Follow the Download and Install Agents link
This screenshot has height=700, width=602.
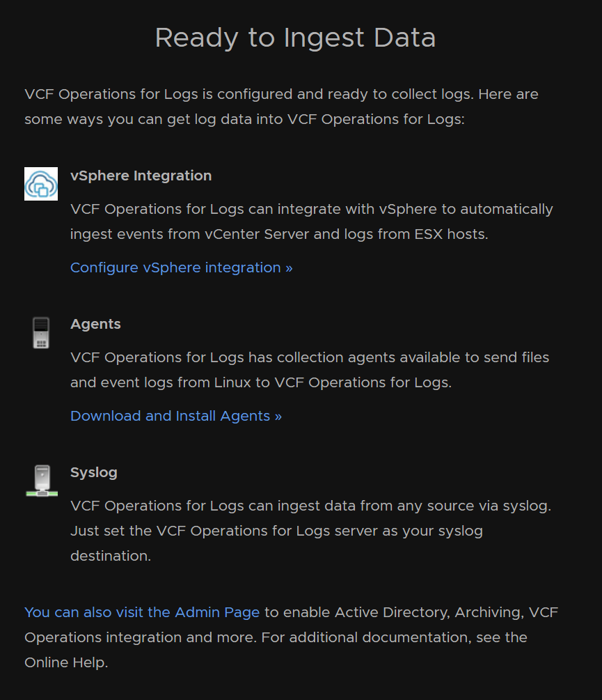(176, 416)
